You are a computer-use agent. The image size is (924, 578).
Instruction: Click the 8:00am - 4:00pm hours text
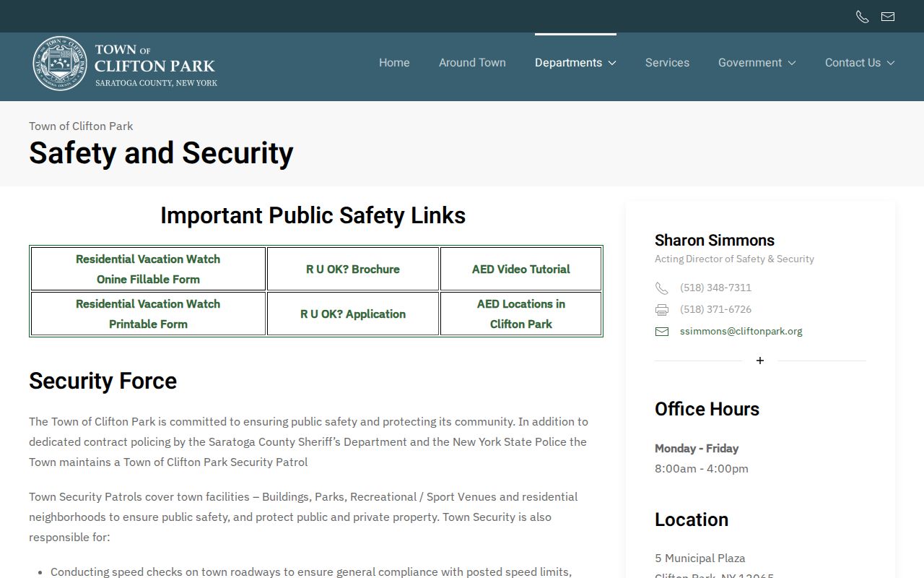(x=702, y=468)
